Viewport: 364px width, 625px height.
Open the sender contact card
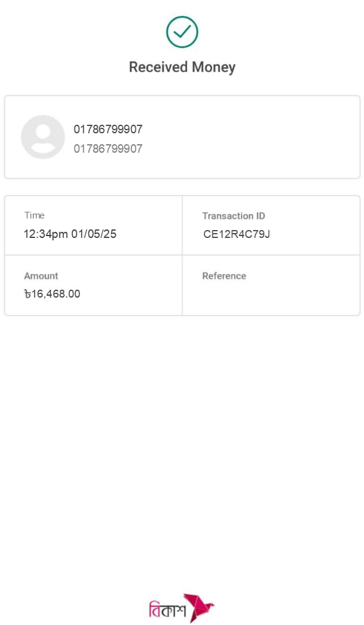[182, 137]
